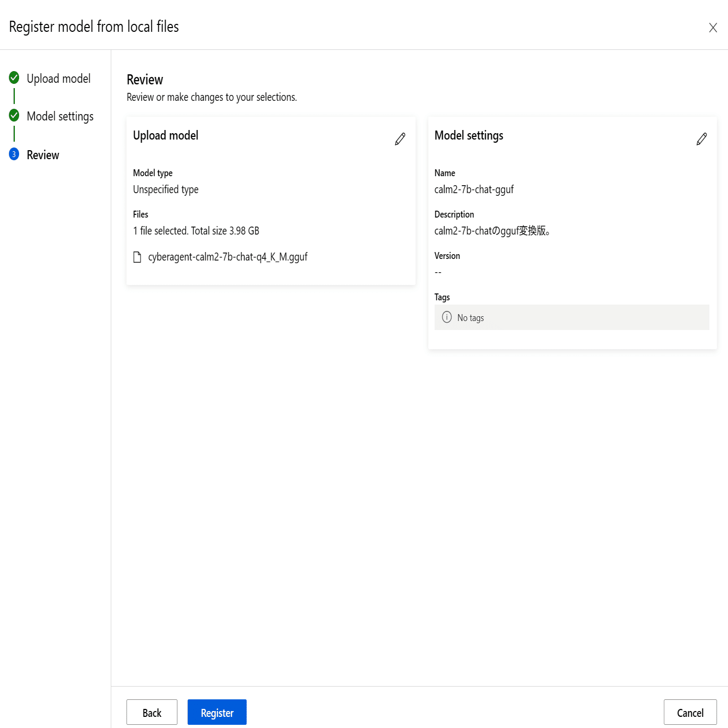
Task: Click the info icon beside No tags
Action: 447,317
